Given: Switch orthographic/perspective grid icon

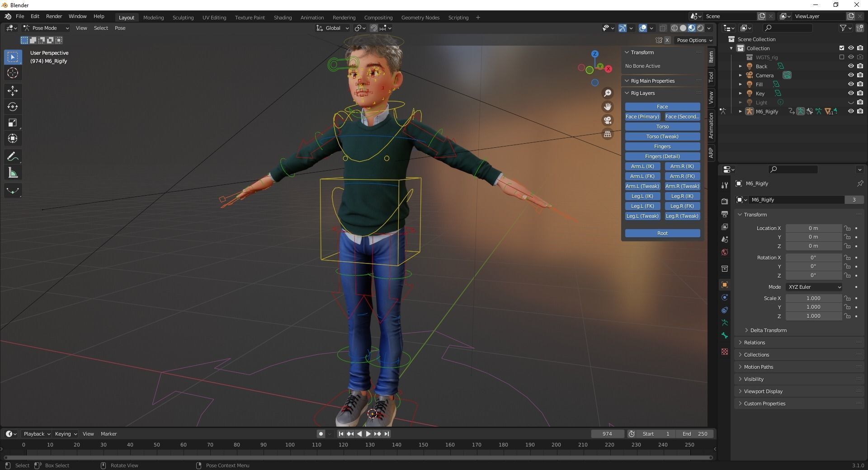Looking at the screenshot, I should tap(608, 134).
